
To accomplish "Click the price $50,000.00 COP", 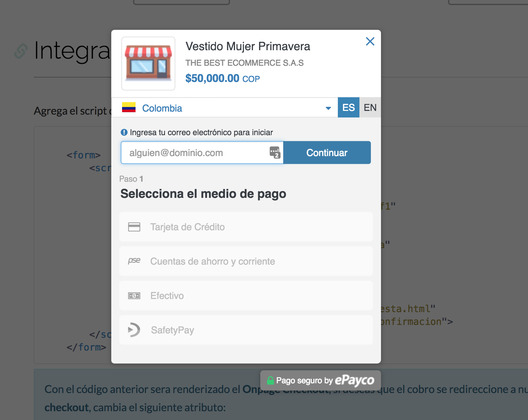I will [x=223, y=79].
